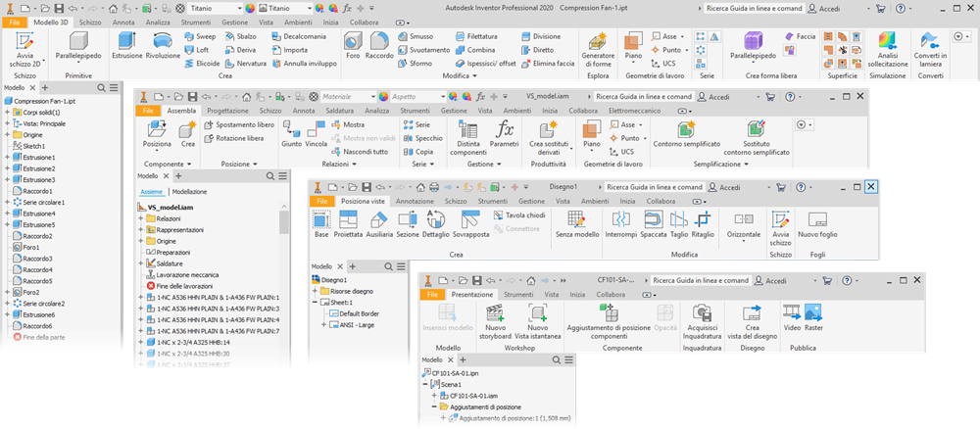Select Saldature in assembly browser
This screenshot has width=980, height=429.
tap(165, 263)
